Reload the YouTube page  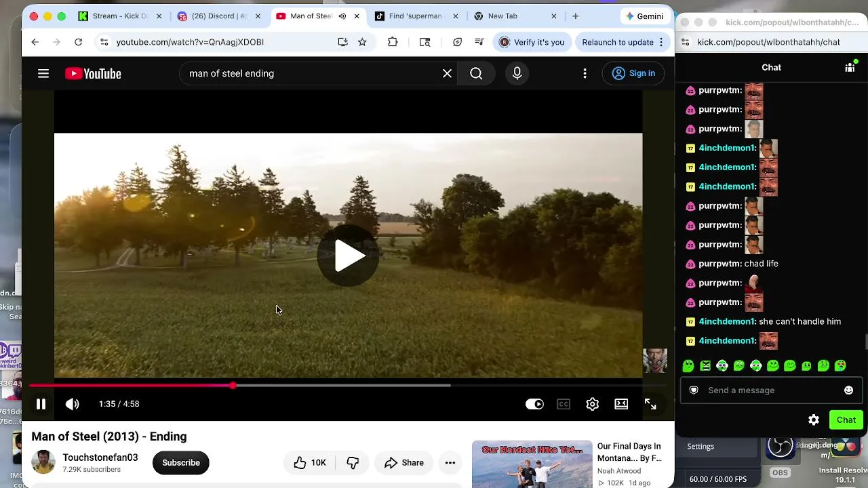coord(78,42)
